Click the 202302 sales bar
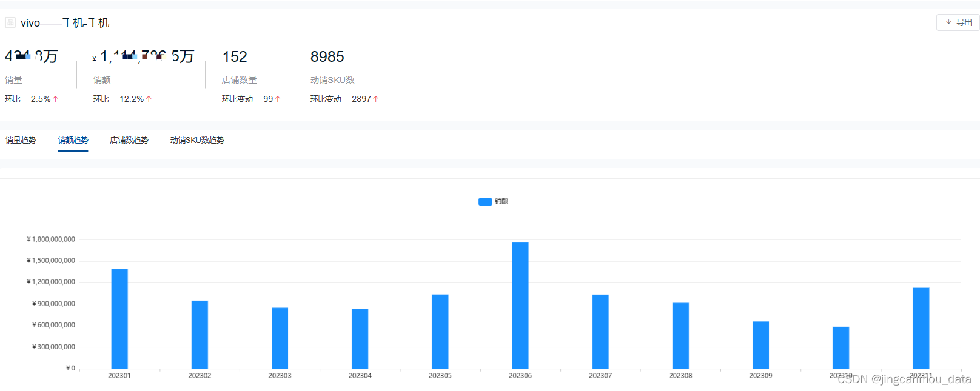Screen dimensions: 980x391 point(200,335)
